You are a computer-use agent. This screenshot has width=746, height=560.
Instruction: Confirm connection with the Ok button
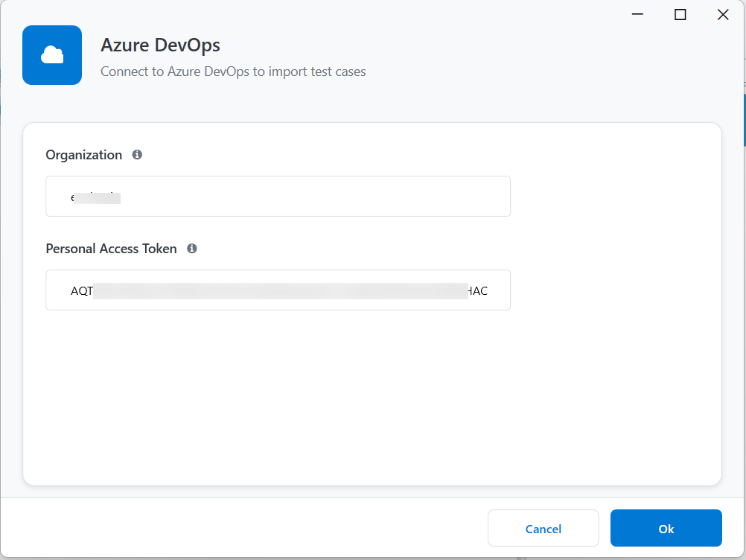pyautogui.click(x=666, y=528)
